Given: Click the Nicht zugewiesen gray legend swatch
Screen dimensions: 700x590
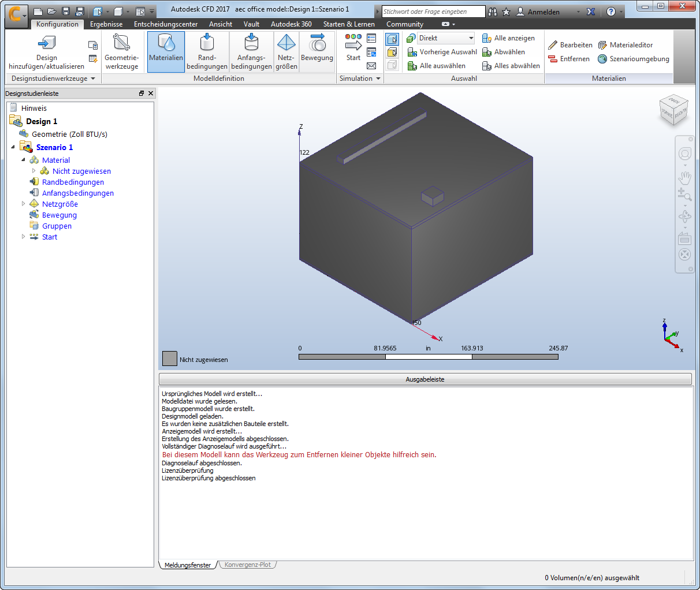Looking at the screenshot, I should click(170, 359).
